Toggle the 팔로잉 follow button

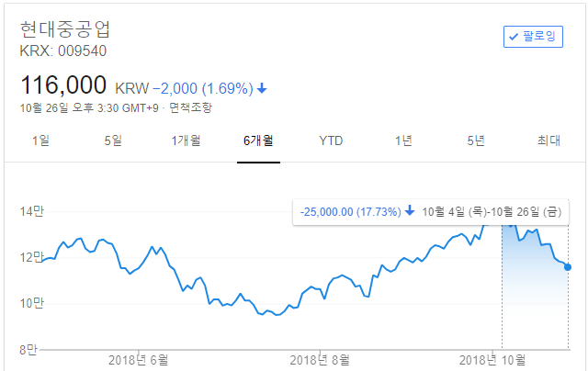[533, 37]
